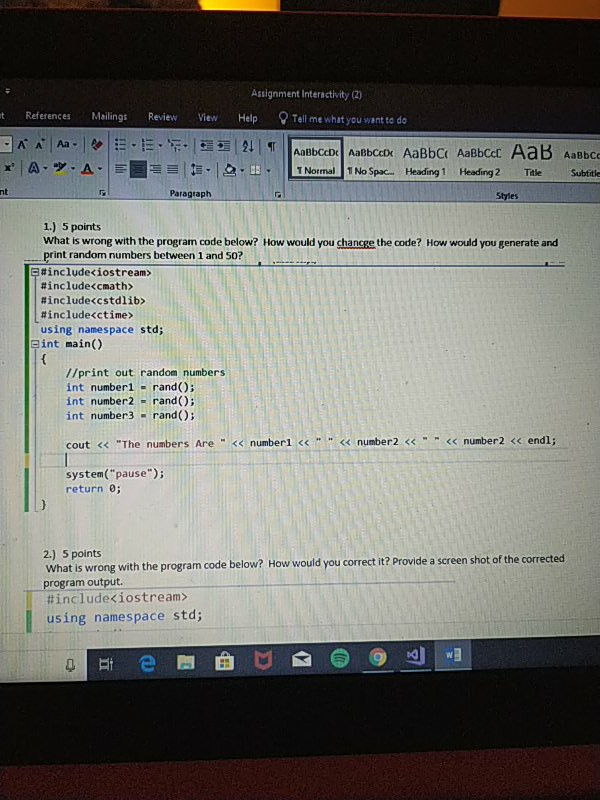Switch to Visual Studio on the taskbar
This screenshot has width=600, height=800.
415,656
